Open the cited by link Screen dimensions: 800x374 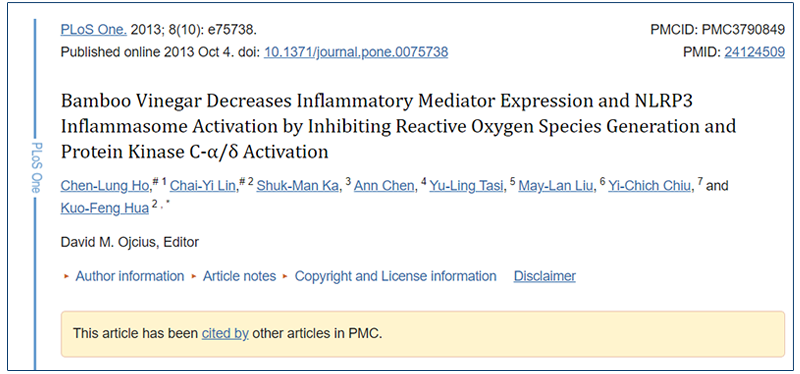pos(225,334)
